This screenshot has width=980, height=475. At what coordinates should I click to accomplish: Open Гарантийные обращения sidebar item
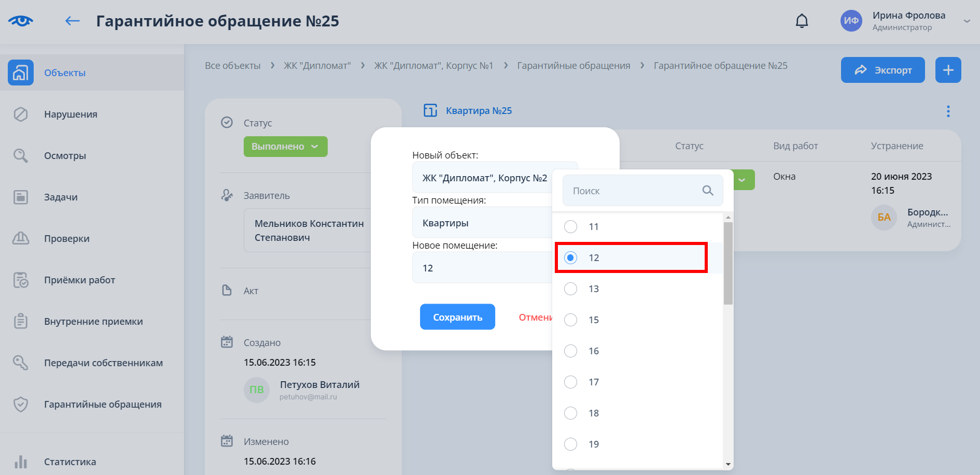[103, 405]
